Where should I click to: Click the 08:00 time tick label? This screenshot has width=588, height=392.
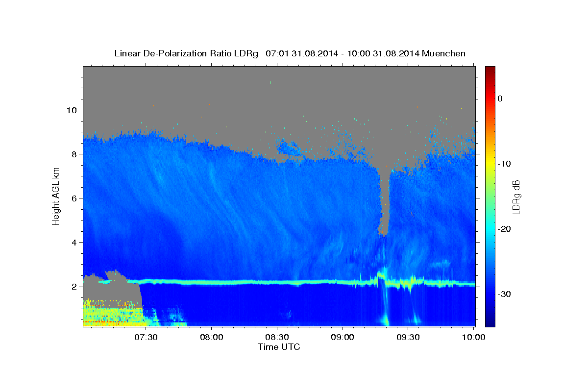click(x=212, y=337)
